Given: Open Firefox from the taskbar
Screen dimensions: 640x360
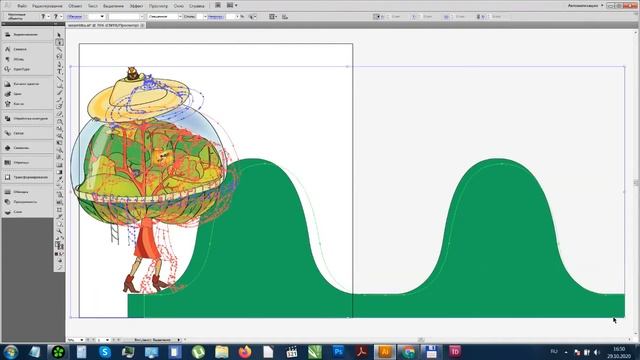Looking at the screenshot, I should (x=245, y=351).
